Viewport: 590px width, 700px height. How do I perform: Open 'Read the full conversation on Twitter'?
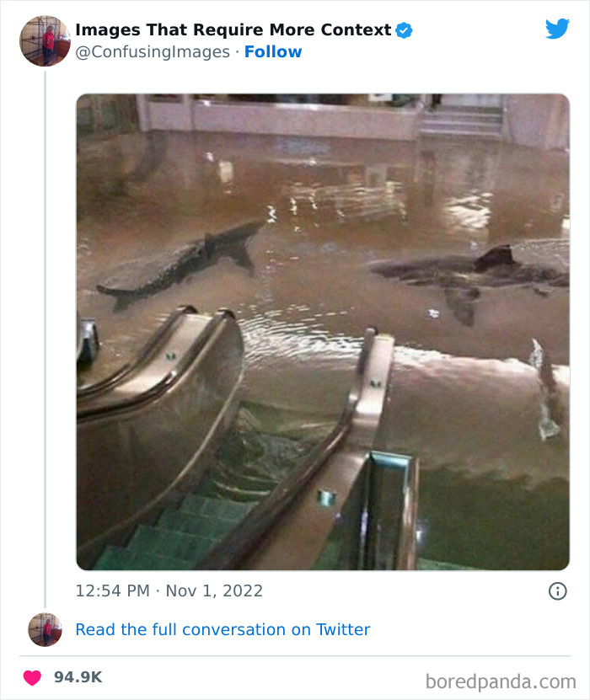223,629
